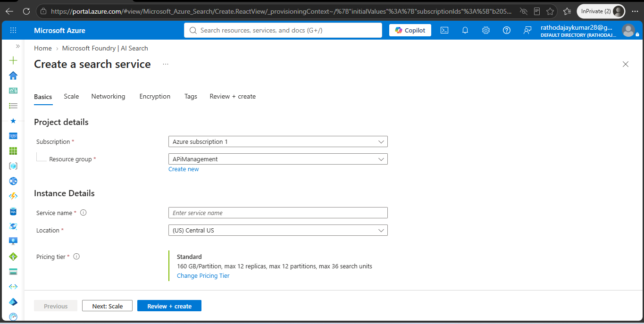Click the Change Pricing Tier link
Image resolution: width=644 pixels, height=324 pixels.
coord(203,275)
